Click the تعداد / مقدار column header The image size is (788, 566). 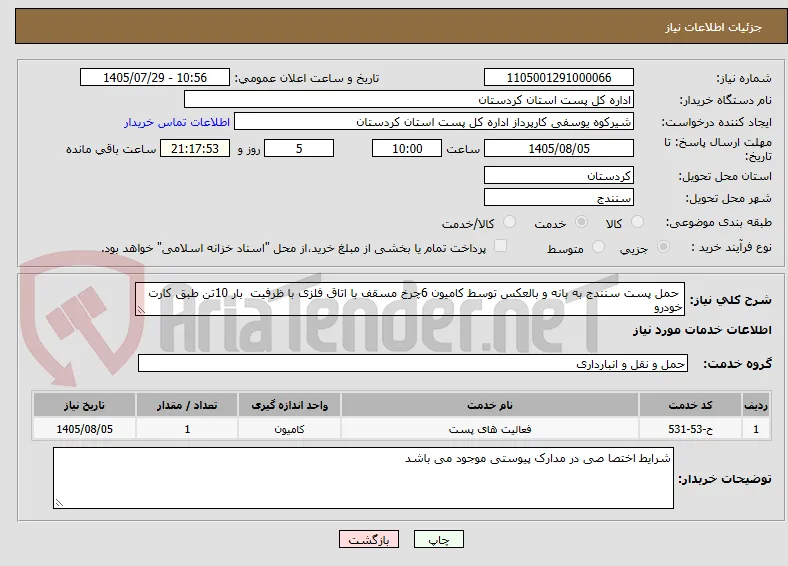tap(187, 405)
